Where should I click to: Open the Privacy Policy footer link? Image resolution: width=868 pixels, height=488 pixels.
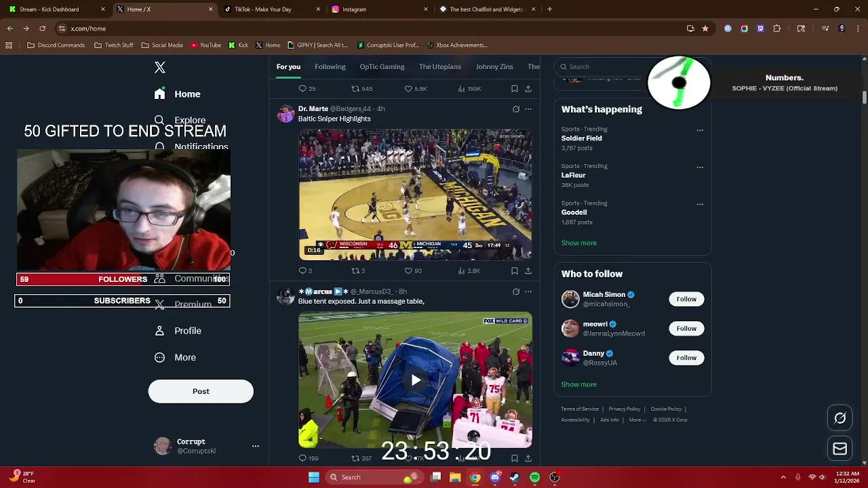pos(625,409)
